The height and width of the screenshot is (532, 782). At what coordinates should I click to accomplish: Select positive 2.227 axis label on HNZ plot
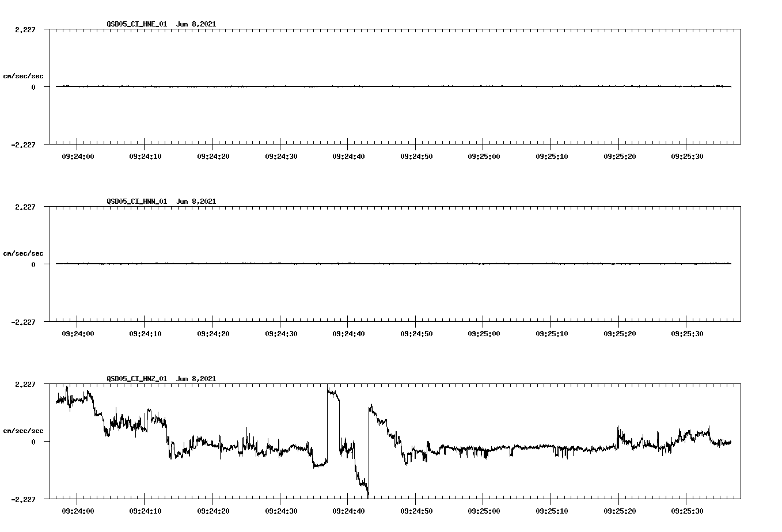point(25,385)
